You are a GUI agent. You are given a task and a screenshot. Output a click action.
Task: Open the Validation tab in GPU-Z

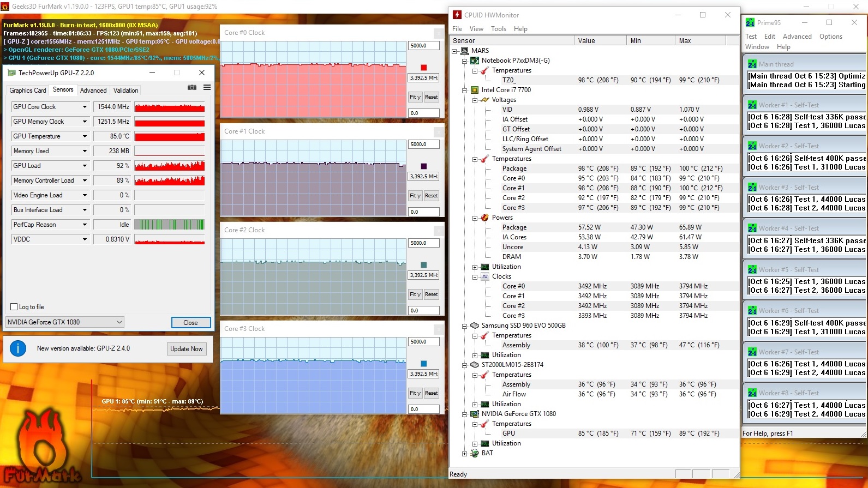[126, 91]
